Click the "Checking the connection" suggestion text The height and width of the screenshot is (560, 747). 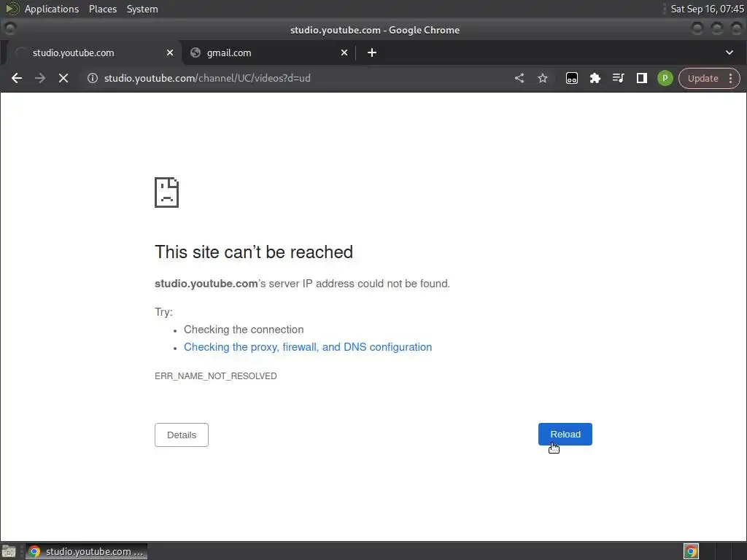click(x=244, y=330)
